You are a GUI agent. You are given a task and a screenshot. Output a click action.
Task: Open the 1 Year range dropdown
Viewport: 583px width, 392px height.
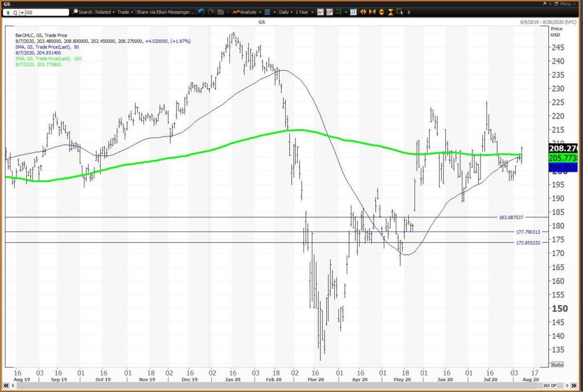[304, 12]
